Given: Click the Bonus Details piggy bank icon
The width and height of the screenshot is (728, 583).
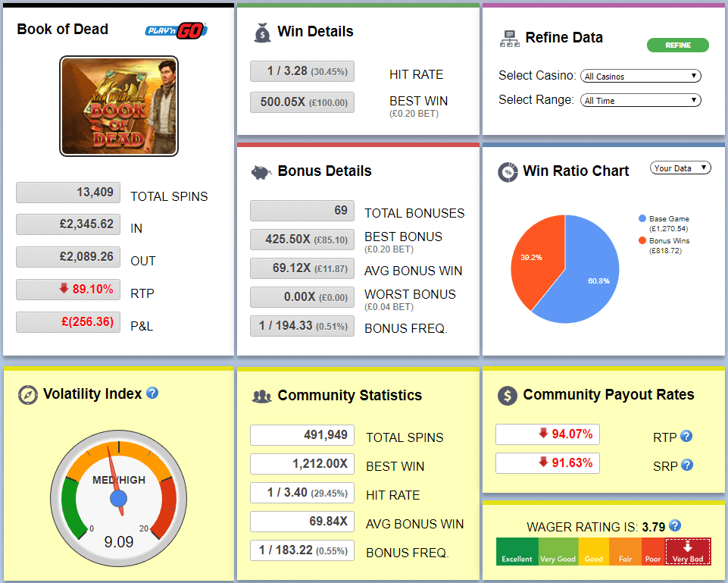Looking at the screenshot, I should pos(261,172).
